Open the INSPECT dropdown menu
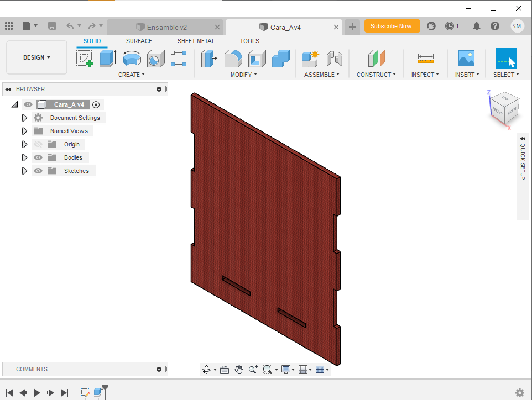532x400 pixels. click(425, 75)
